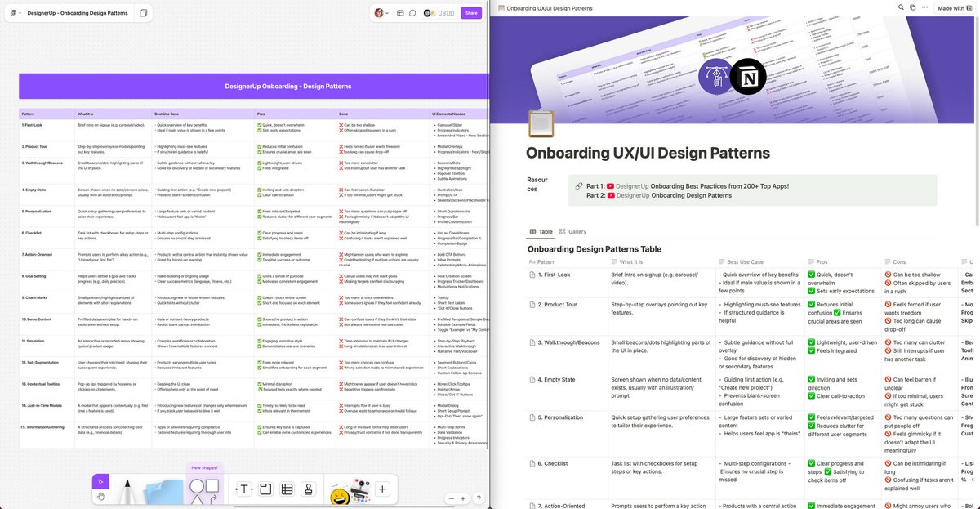Viewport: 980px width, 509px height.
Task: Open the stamp tool
Action: [309, 489]
